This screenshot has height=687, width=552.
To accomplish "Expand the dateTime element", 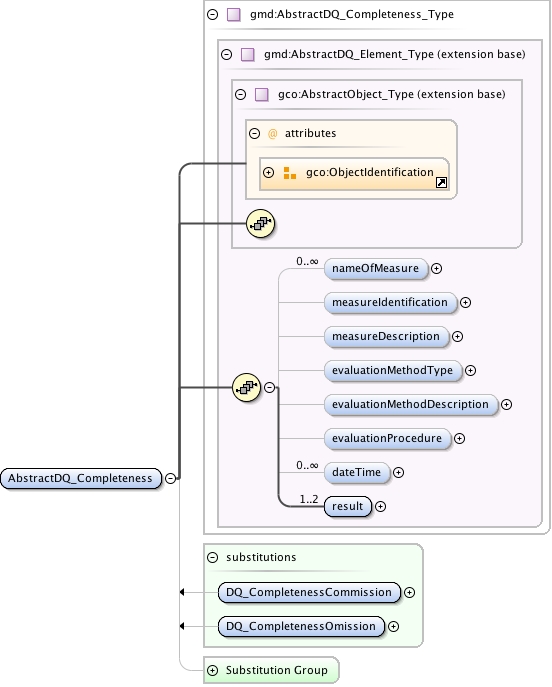I will (x=399, y=472).
